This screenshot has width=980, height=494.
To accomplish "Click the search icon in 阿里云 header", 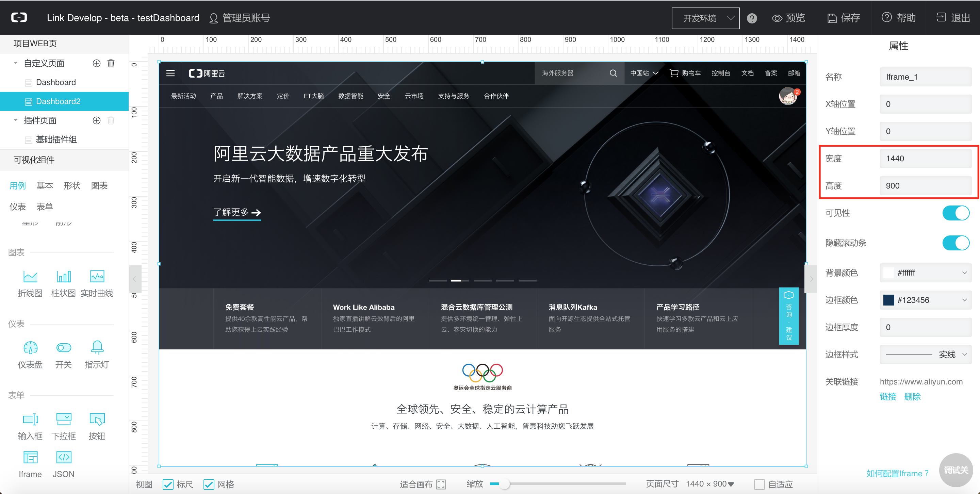I will click(x=613, y=73).
